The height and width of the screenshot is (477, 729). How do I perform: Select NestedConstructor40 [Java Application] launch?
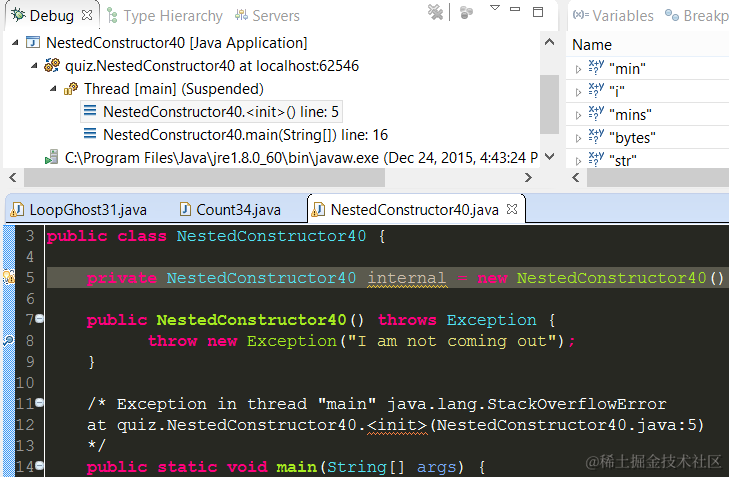point(177,43)
